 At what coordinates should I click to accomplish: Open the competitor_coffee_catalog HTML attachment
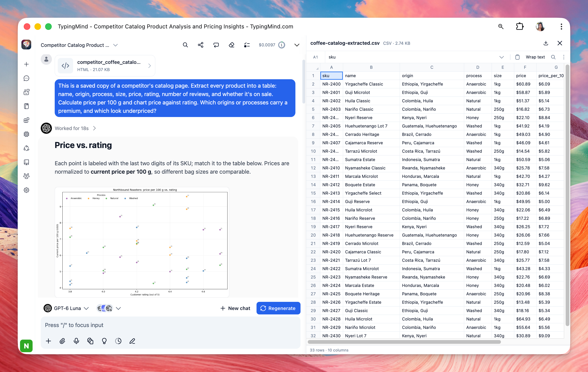click(105, 66)
